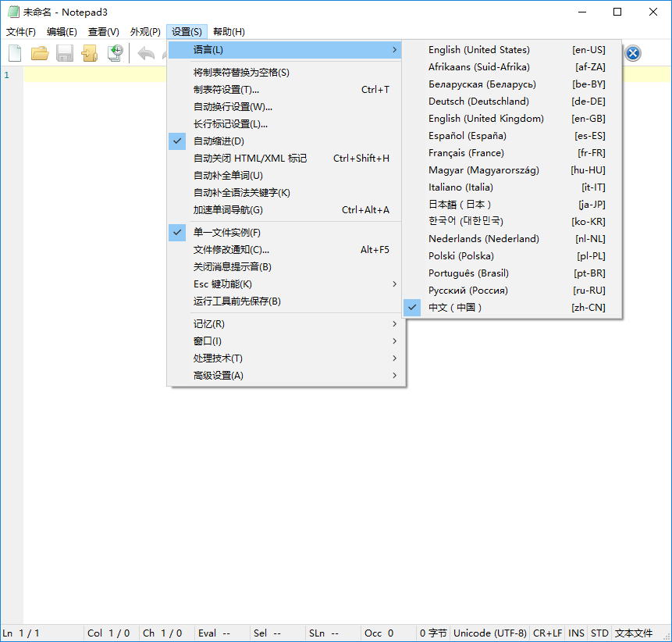672x642 pixels.
Task: Click the CR+LF line ending indicator
Action: coord(547,633)
